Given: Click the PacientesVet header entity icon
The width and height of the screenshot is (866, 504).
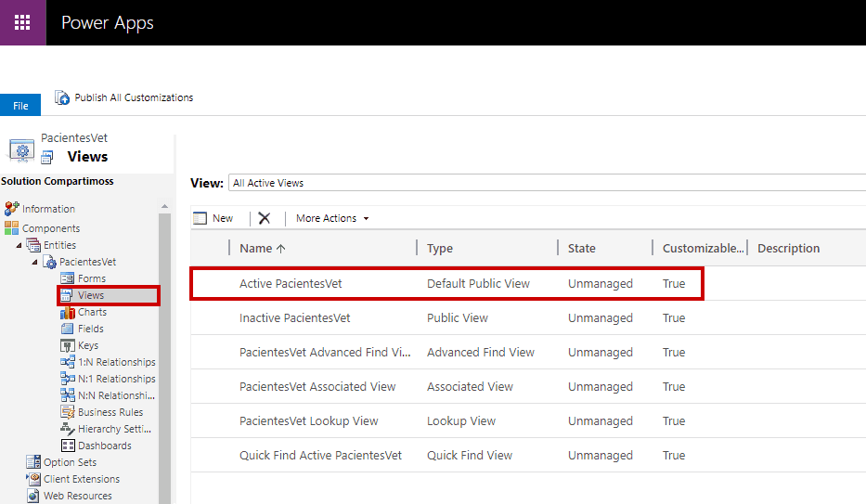Looking at the screenshot, I should pyautogui.click(x=22, y=150).
